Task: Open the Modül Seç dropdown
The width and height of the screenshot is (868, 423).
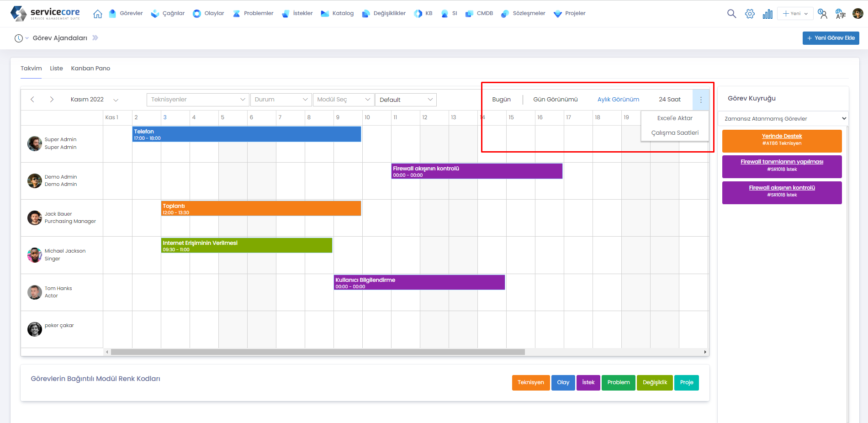Action: tap(344, 100)
